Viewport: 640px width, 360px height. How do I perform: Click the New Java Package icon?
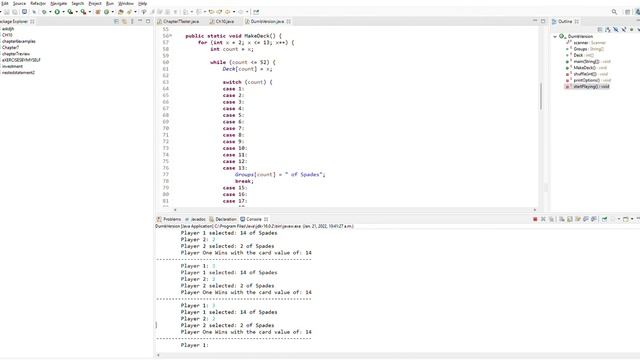click(x=98, y=12)
